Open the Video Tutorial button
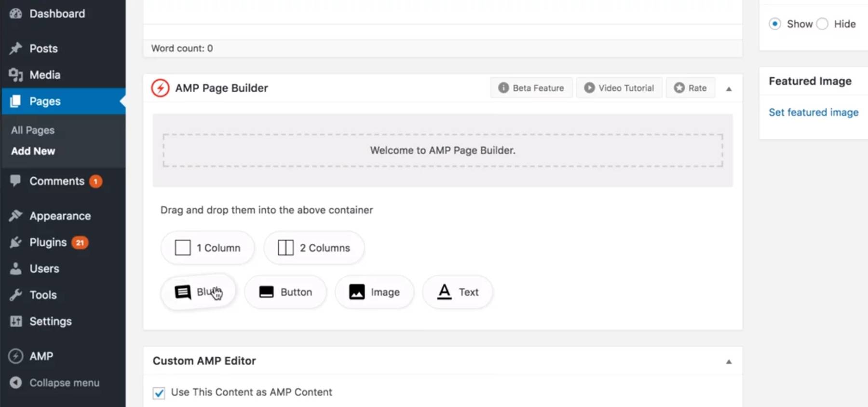868x407 pixels. click(619, 88)
